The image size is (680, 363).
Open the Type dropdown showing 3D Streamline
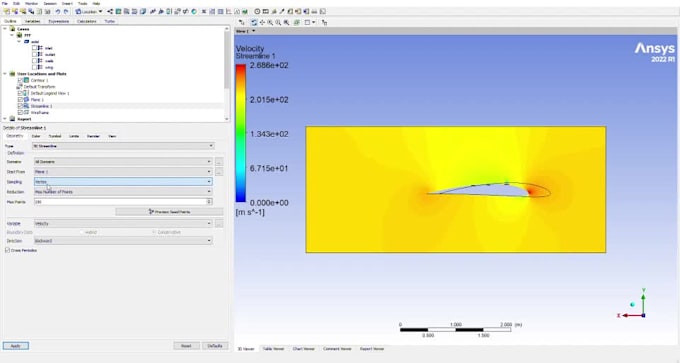pyautogui.click(x=123, y=146)
